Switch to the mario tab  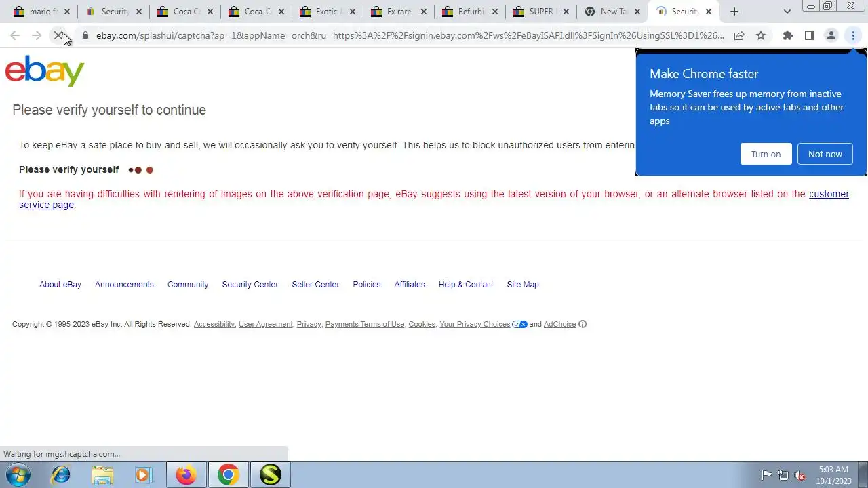pyautogui.click(x=42, y=12)
